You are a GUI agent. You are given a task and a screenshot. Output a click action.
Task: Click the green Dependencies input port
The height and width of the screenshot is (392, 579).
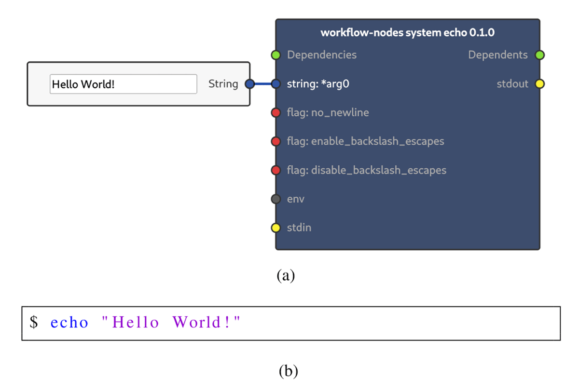tap(276, 55)
